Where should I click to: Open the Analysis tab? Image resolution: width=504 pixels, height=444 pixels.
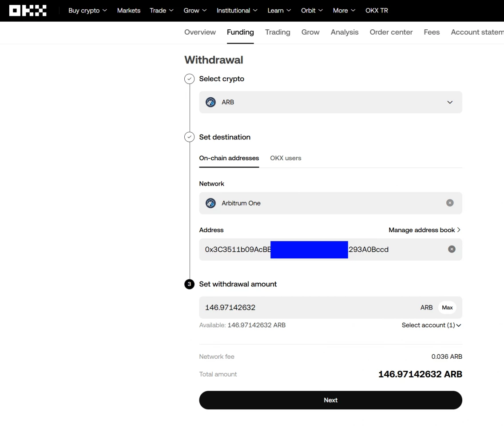pos(344,32)
